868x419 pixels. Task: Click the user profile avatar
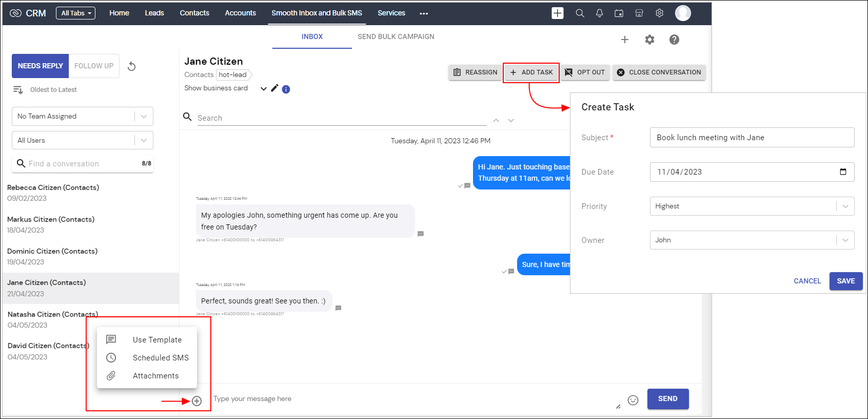pos(683,13)
